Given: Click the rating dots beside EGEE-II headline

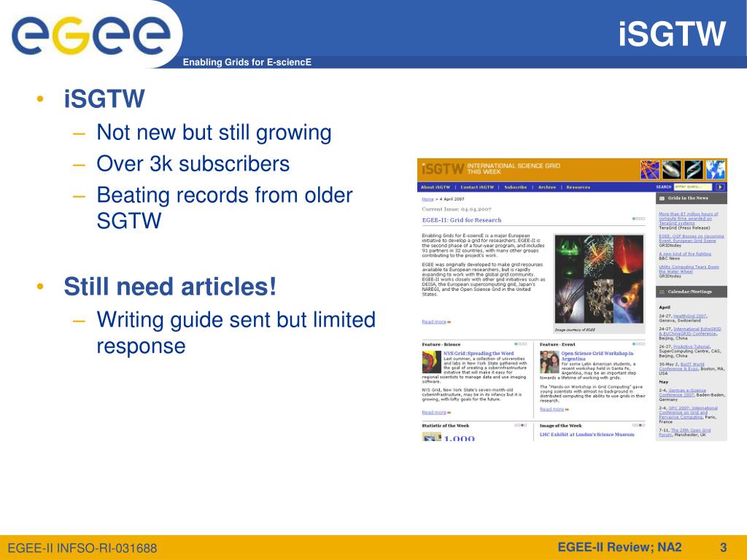Looking at the screenshot, I should coord(638,219).
